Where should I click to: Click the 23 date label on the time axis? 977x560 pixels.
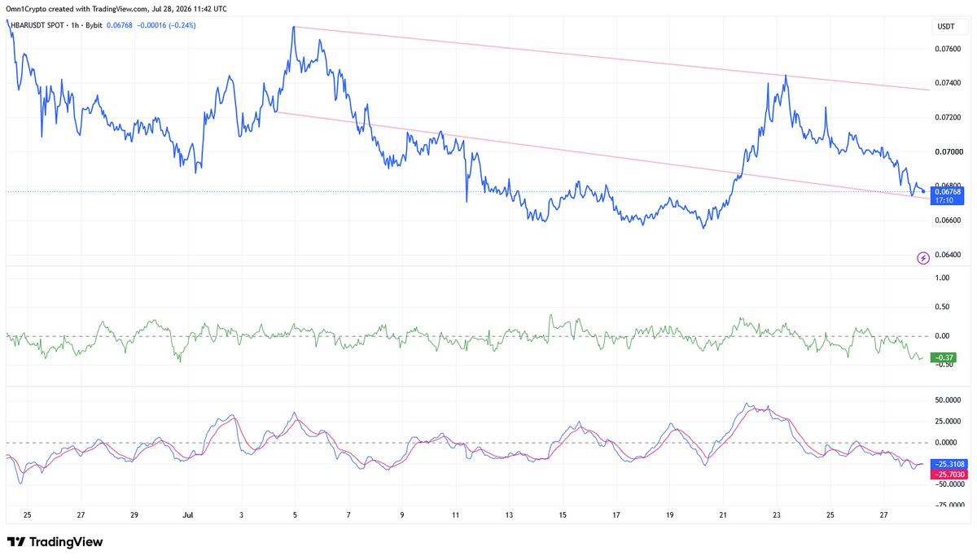click(777, 515)
